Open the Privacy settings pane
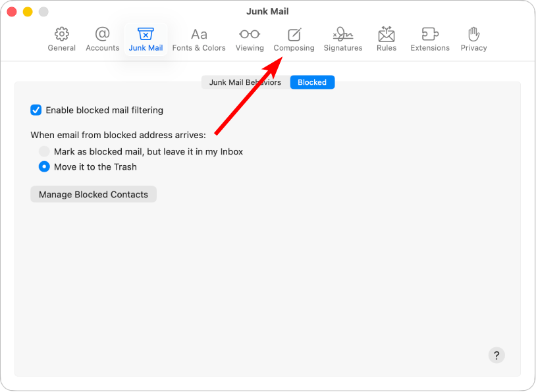536x392 pixels. (x=474, y=39)
